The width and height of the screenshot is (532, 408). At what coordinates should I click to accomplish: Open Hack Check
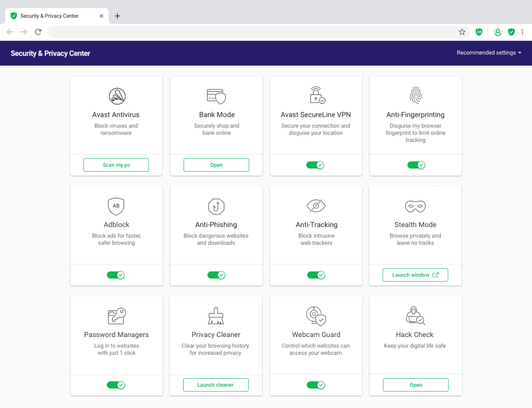coord(416,385)
